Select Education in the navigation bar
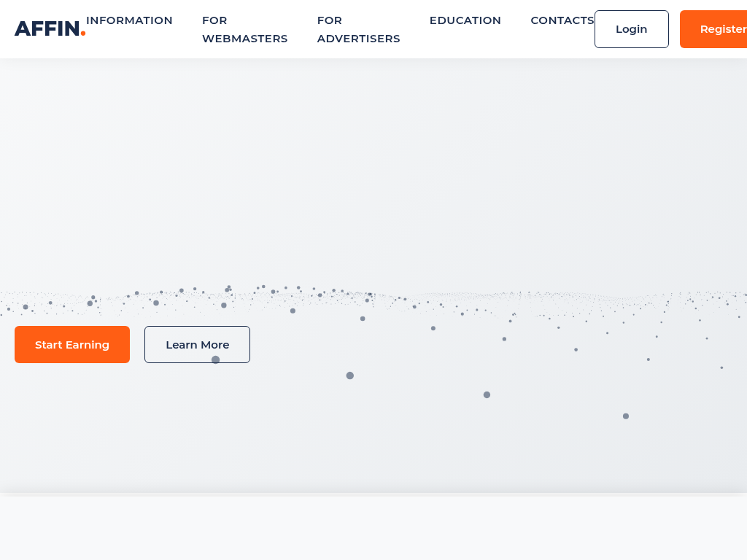Screen dimensions: 747x560 [x=465, y=20]
